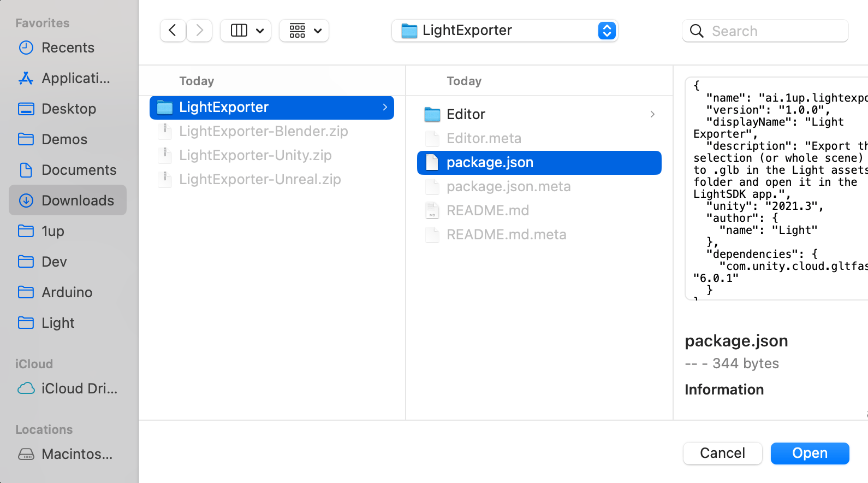Click the Open button
The width and height of the screenshot is (868, 483).
click(x=810, y=453)
